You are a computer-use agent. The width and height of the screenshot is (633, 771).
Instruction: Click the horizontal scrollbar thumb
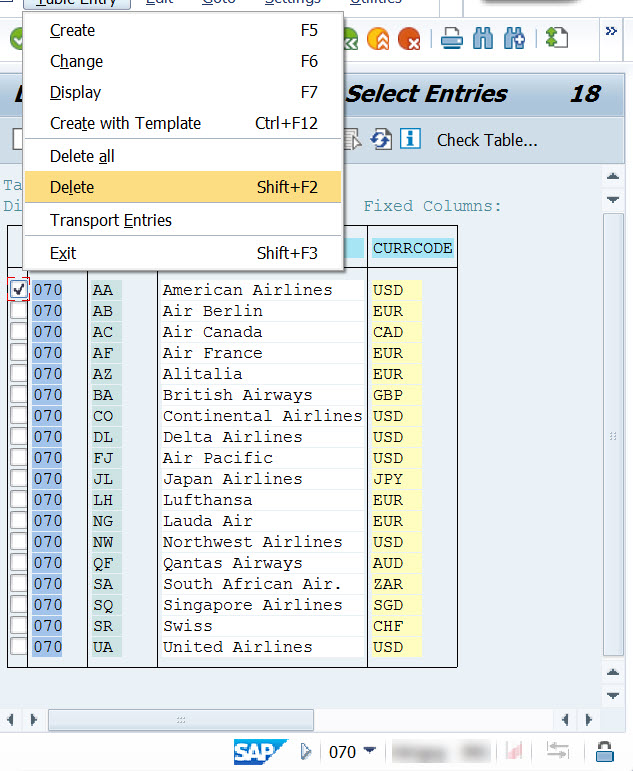click(x=180, y=720)
